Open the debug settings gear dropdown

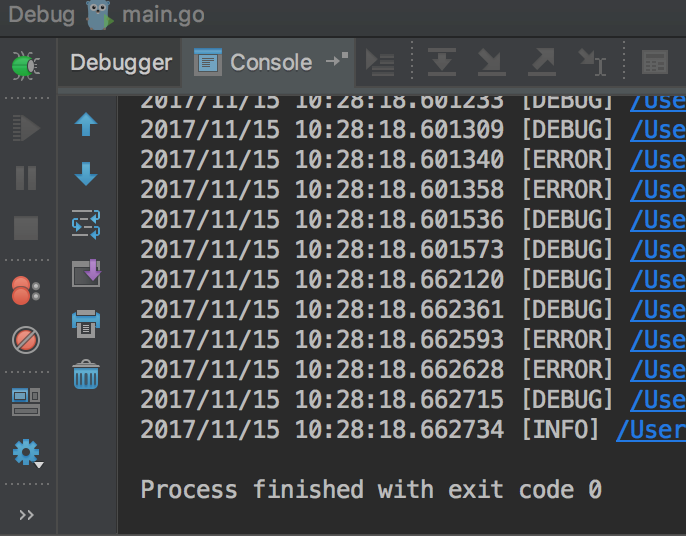tap(25, 453)
